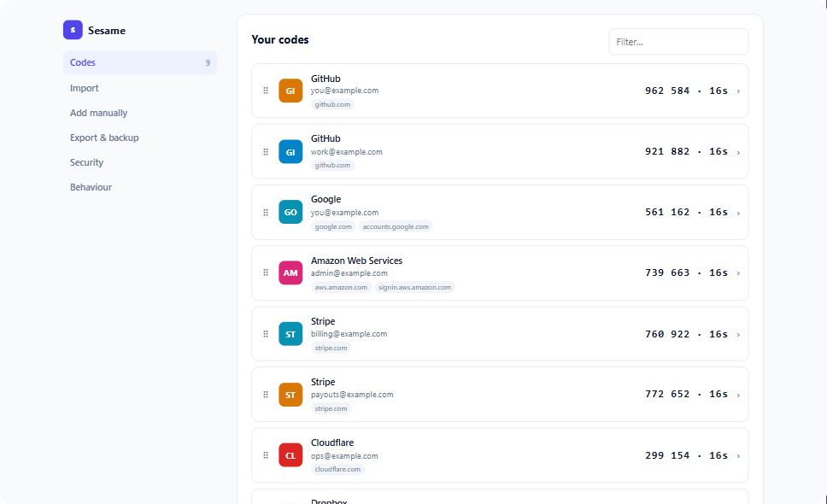Copy the Stripe code 772 652
The image size is (827, 504).
tap(666, 394)
